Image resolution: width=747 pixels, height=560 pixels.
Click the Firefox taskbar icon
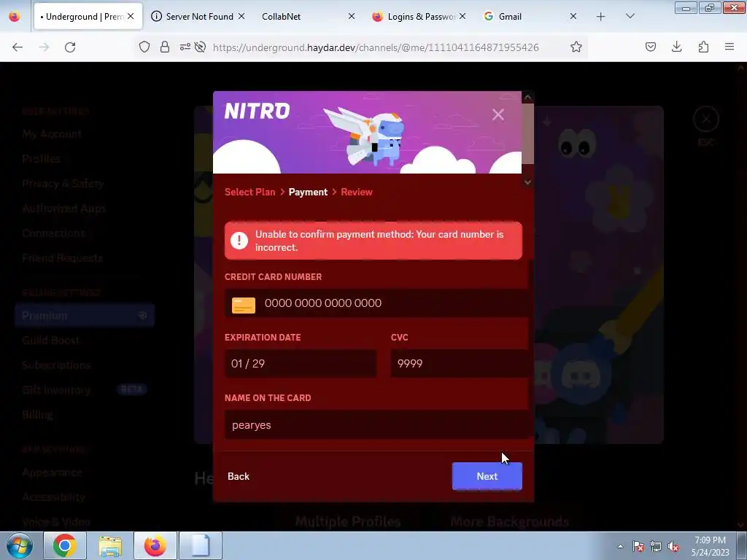point(155,545)
